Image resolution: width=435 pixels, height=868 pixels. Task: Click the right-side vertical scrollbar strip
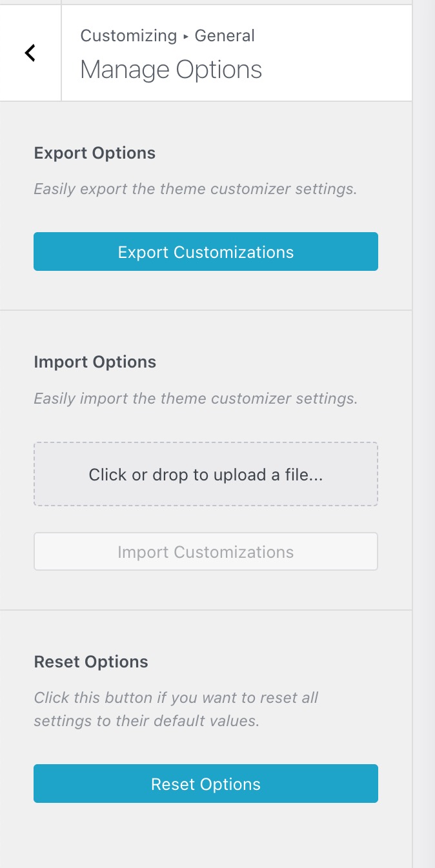pyautogui.click(x=423, y=434)
